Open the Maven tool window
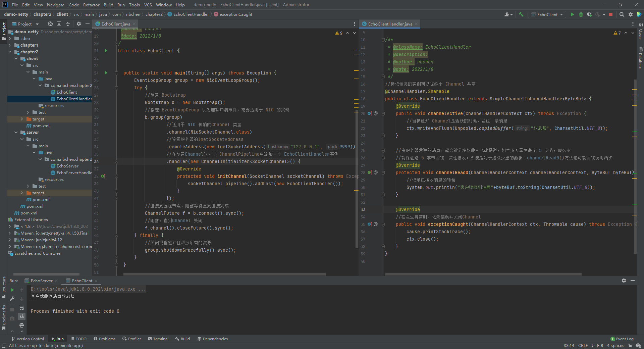Viewport: 644px width, 349px height. (x=640, y=32)
